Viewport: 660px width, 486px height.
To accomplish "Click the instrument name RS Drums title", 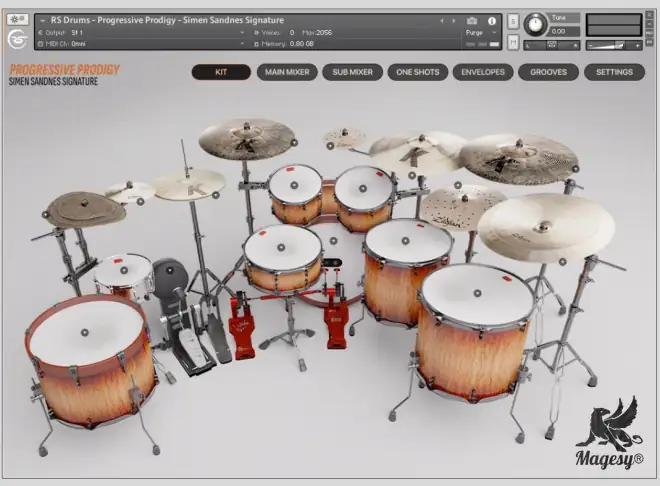I will tap(168, 20).
